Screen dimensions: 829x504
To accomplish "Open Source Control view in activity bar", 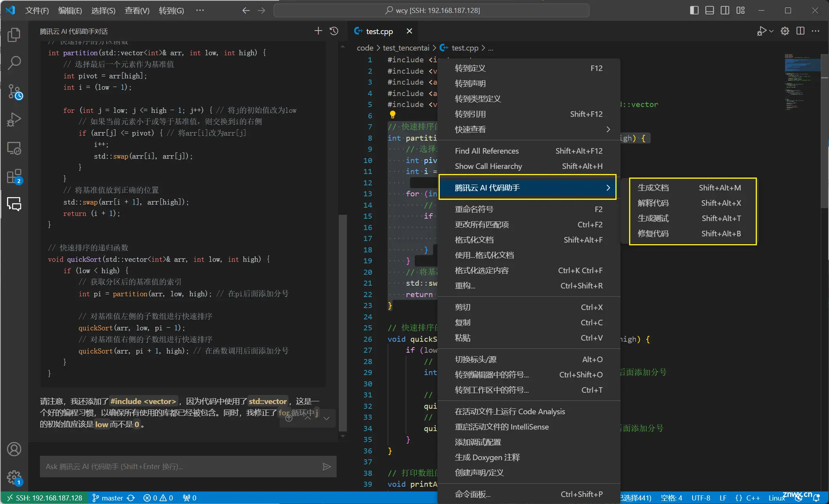I will click(x=14, y=92).
